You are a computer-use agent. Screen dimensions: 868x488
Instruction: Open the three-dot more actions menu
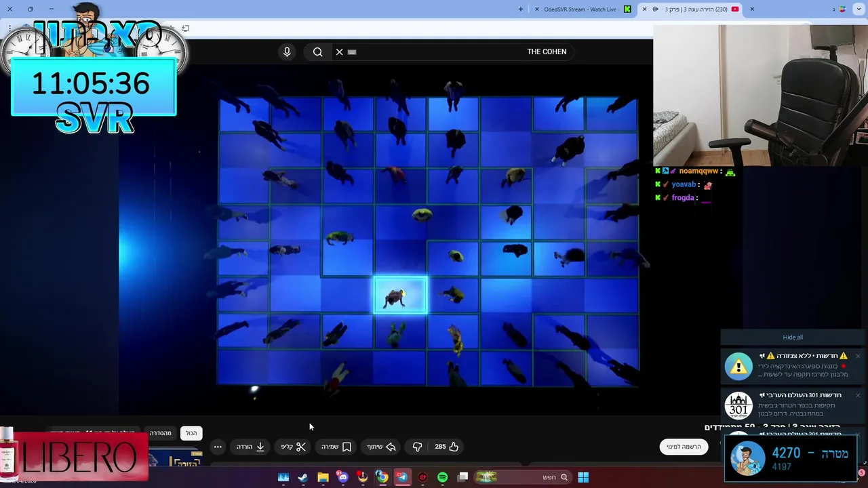[218, 447]
